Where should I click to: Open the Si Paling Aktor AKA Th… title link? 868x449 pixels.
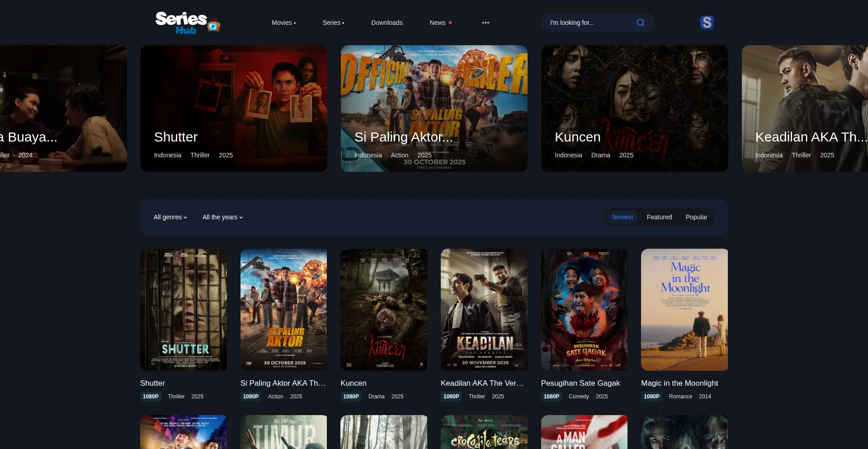coord(283,383)
